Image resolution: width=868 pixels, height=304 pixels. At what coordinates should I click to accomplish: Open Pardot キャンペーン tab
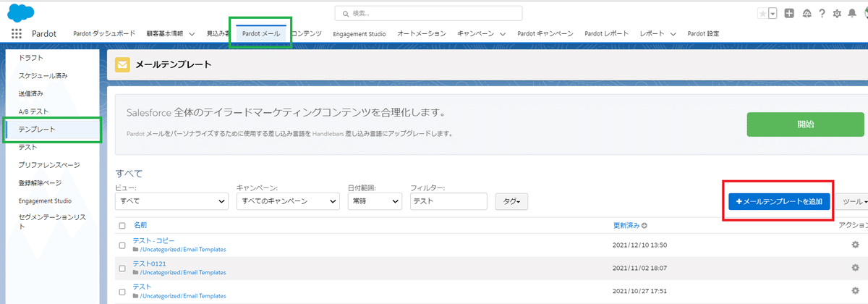[x=545, y=33]
